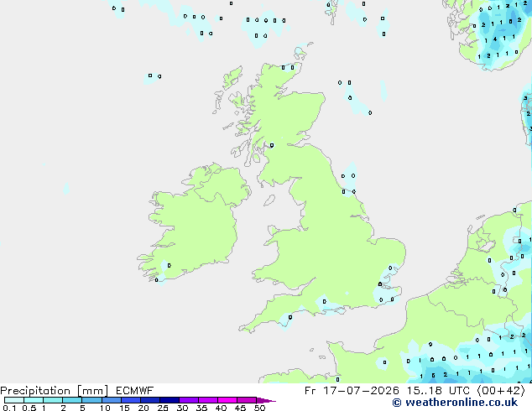
Task: Click the Isle of Man outline on the map
Action: (269, 200)
